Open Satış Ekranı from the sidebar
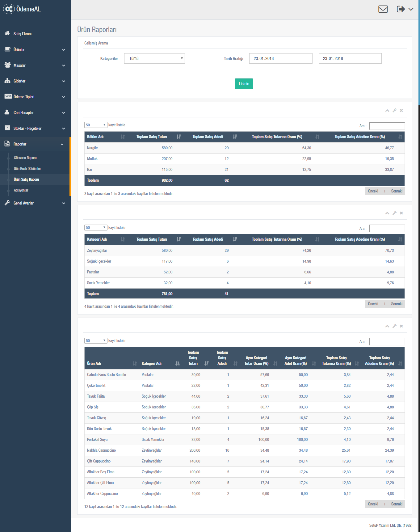 coord(23,34)
